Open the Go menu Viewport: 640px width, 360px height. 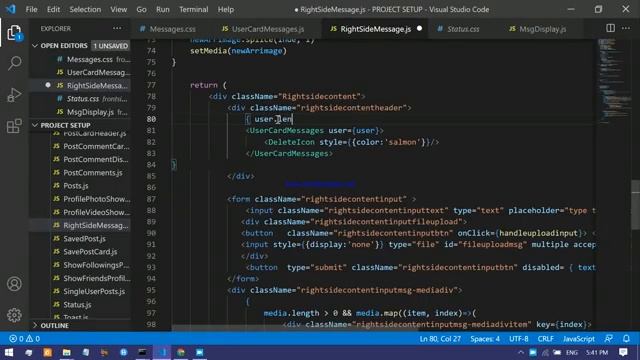(141, 9)
